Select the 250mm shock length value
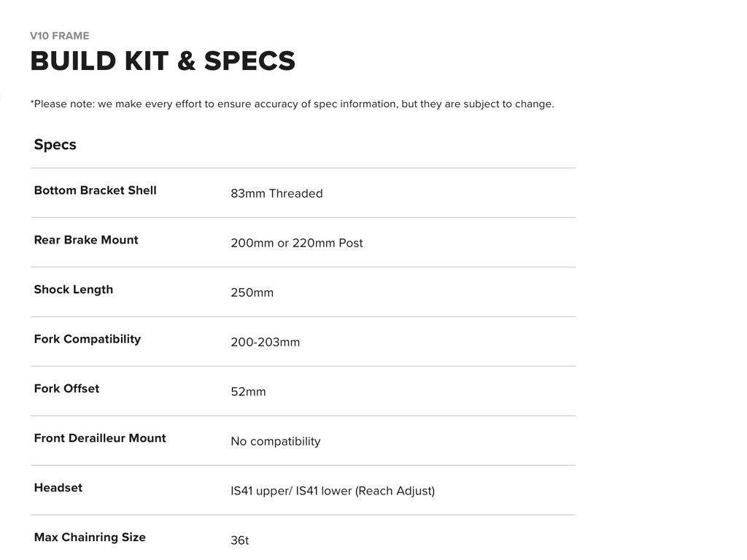747x560 pixels. 252,292
